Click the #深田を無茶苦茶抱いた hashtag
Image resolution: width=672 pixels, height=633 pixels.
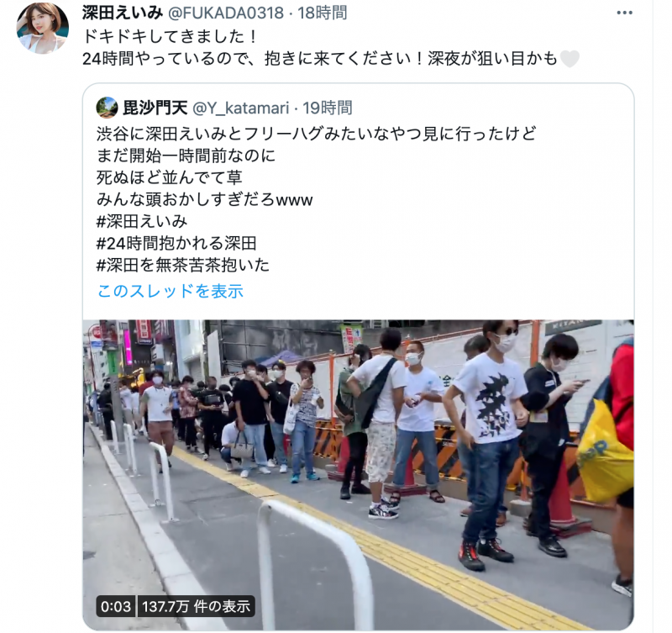coord(183,265)
